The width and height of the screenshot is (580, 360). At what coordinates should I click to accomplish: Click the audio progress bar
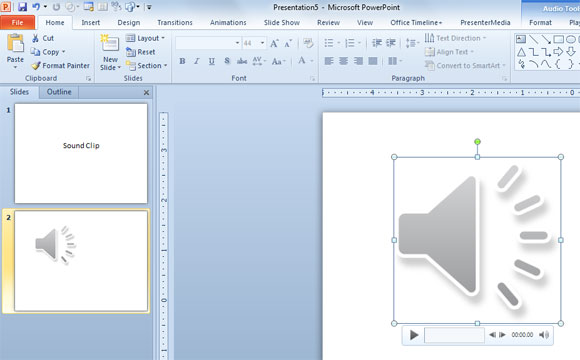point(454,335)
